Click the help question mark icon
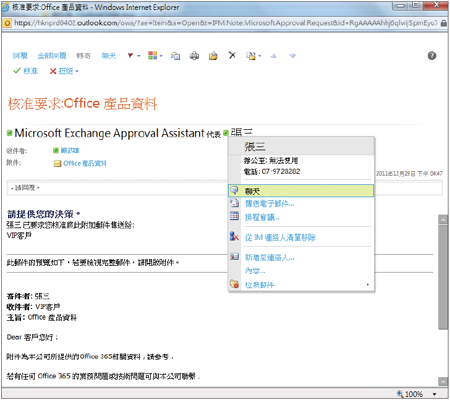Screen dimensions: 450x400 point(432,56)
